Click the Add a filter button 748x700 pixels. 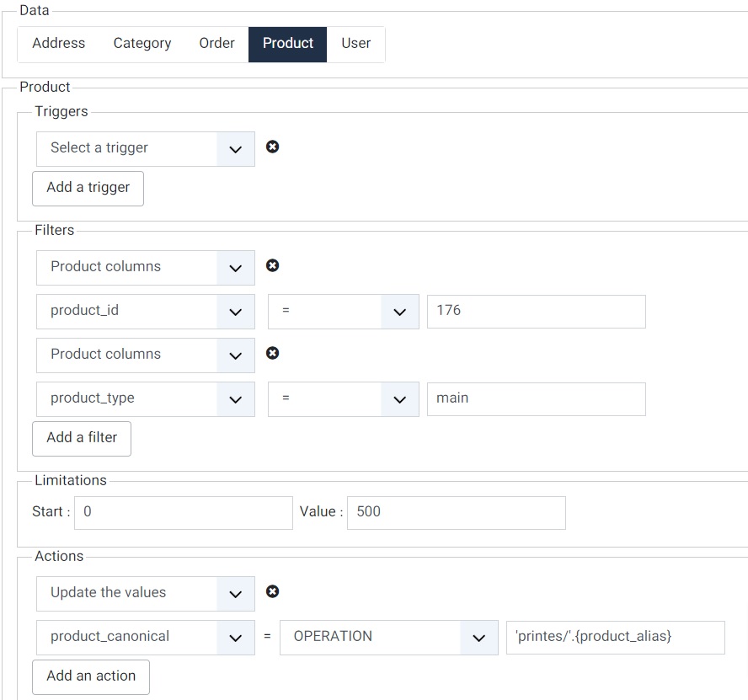pyautogui.click(x=82, y=438)
